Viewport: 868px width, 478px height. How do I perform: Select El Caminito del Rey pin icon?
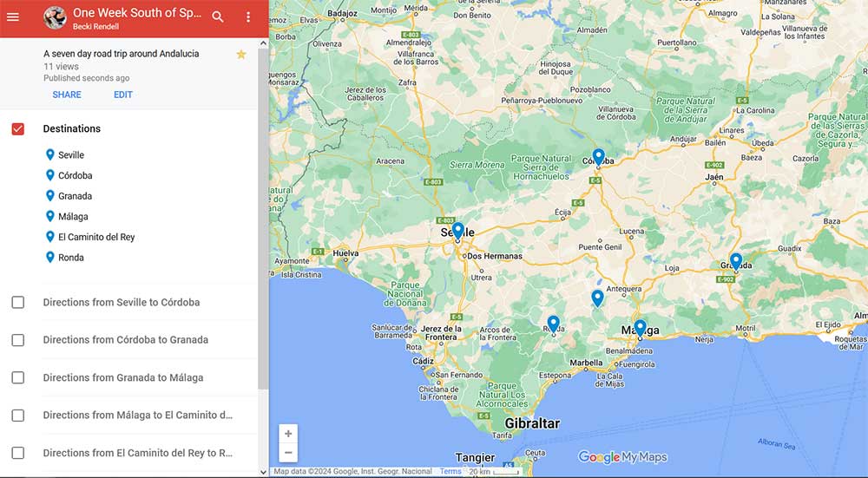point(49,236)
